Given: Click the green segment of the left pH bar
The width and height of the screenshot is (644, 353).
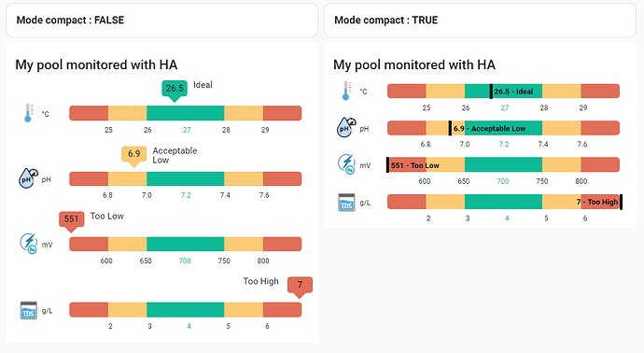Looking at the screenshot, I should pos(185,178).
